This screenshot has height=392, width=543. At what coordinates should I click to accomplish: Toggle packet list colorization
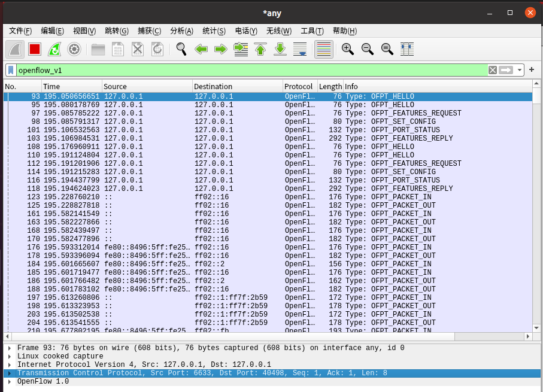point(323,49)
